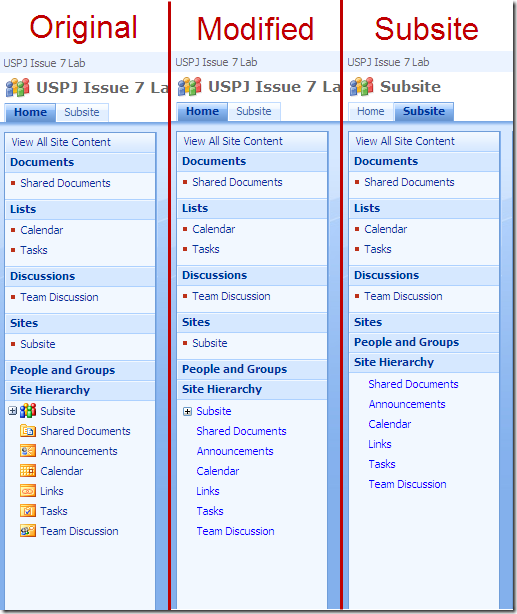Open Subsite under Sites in Modified panel
Screen dimensions: 517x614
point(210,343)
